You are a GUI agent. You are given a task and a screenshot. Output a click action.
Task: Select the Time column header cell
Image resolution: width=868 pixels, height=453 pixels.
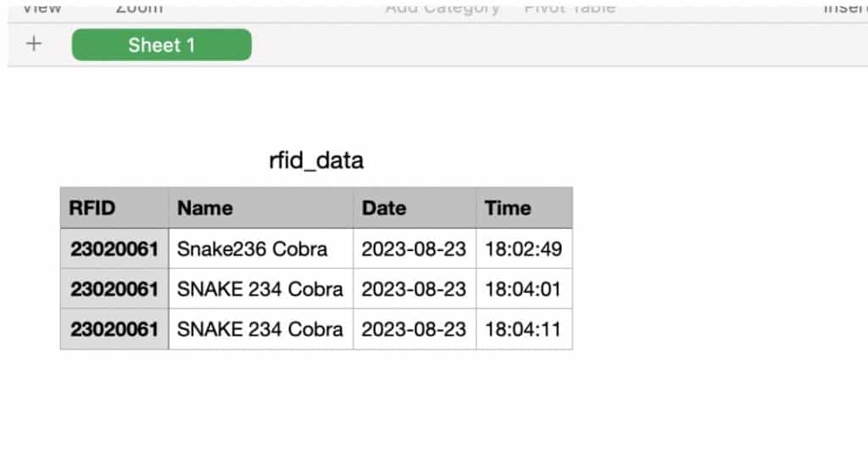(523, 208)
